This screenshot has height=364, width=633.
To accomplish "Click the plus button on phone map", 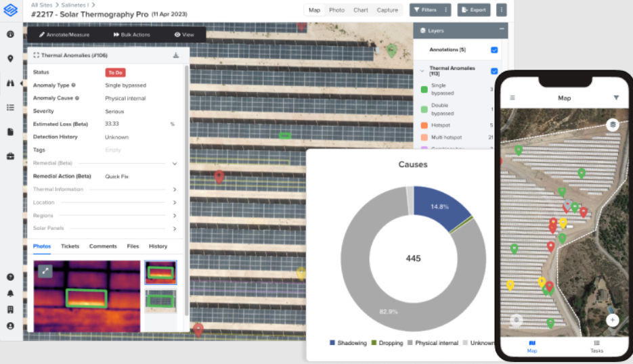I will coord(613,320).
